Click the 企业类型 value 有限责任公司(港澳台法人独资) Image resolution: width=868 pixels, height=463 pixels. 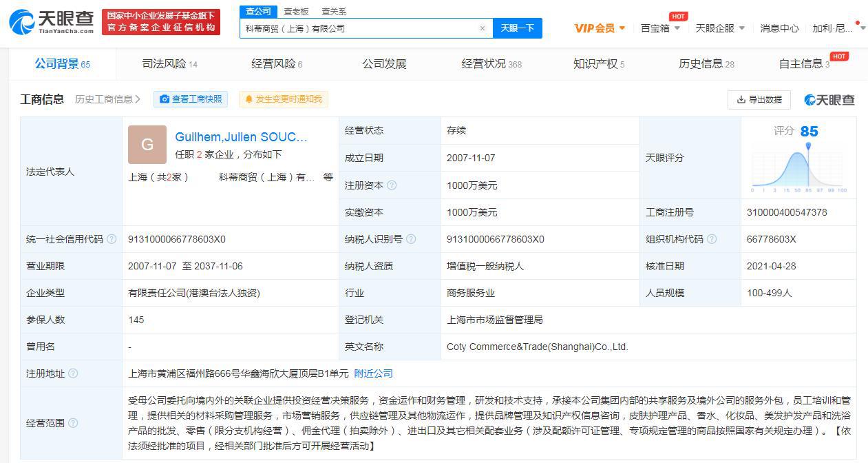pyautogui.click(x=194, y=293)
